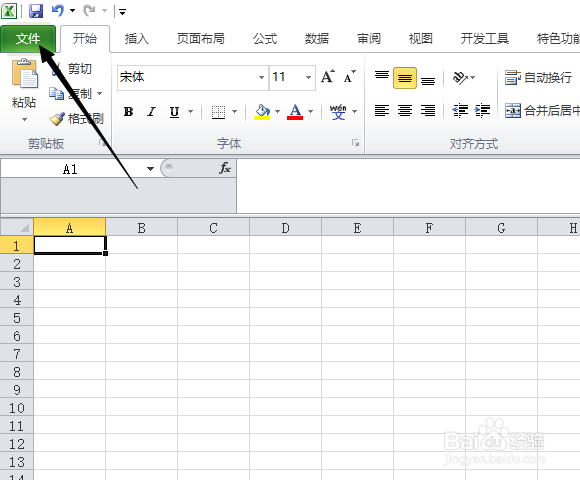Screen dimensions: 580x480
Task: Open the fill color dropdown arrow
Action: pos(277,111)
